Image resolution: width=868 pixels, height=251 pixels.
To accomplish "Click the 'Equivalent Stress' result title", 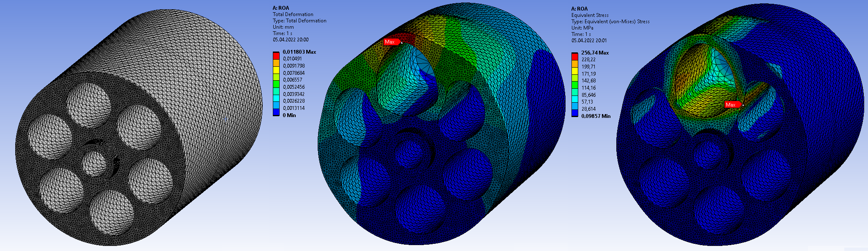I will click(x=590, y=15).
